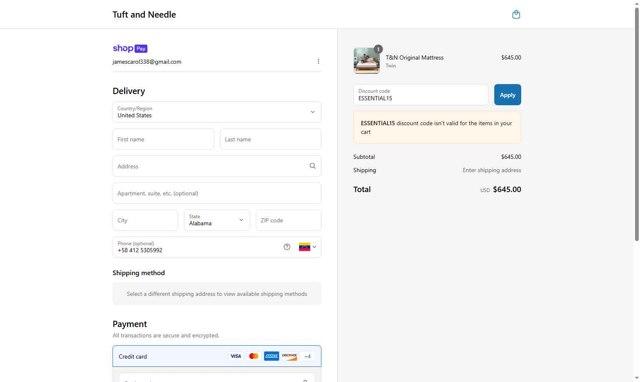The image size is (640, 382).
Task: Open the phone country flag selector
Action: 308,247
